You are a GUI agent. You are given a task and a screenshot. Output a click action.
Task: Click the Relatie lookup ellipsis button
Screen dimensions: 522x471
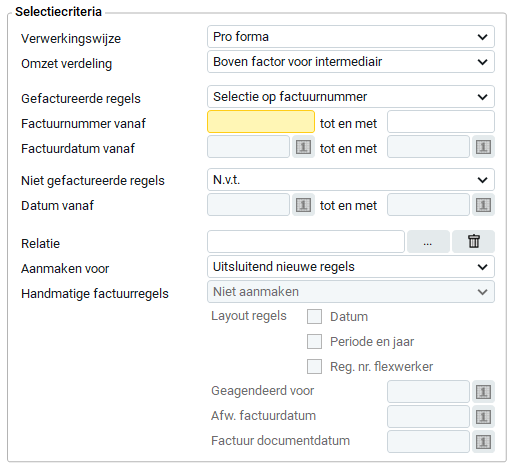pos(428,241)
